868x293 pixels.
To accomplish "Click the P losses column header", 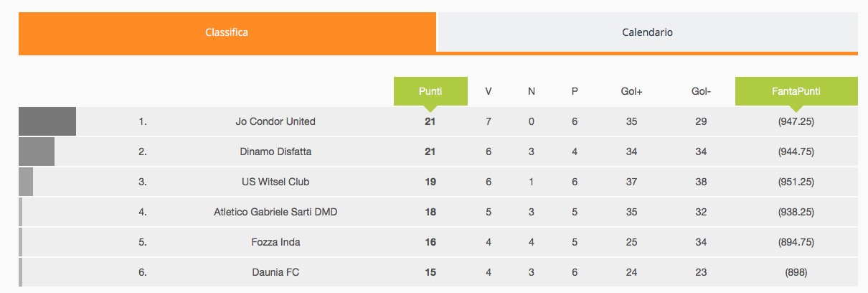I will point(575,91).
